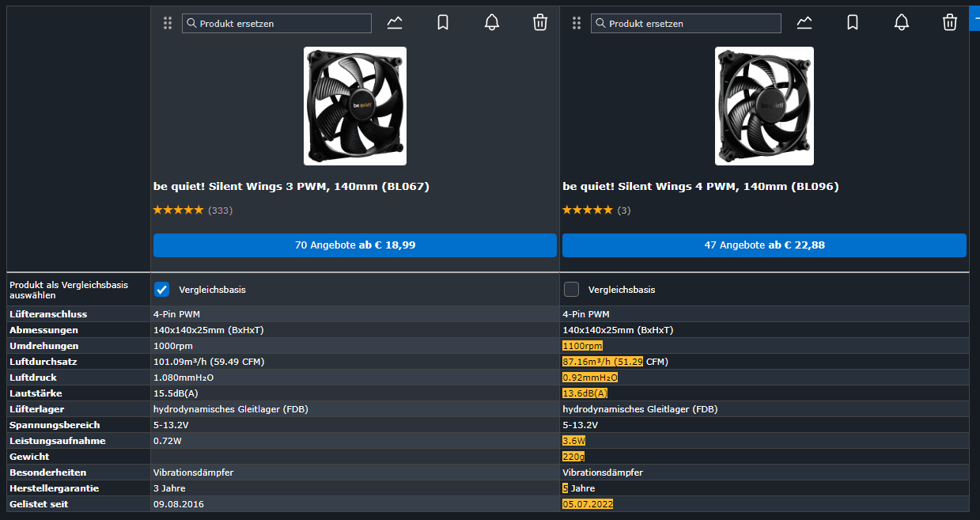Click highlighted 220g weight value
980x520 pixels.
pyautogui.click(x=573, y=457)
